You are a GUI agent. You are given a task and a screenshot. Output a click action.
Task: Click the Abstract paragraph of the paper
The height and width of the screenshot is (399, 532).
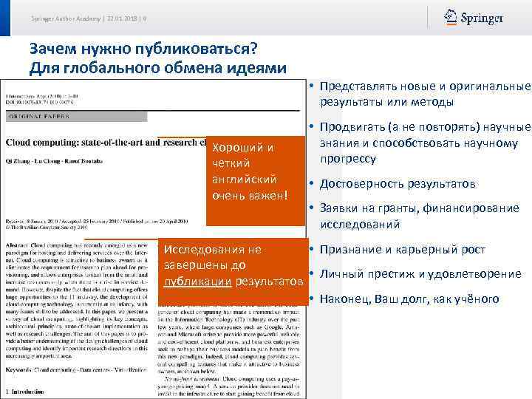pyautogui.click(x=77, y=300)
